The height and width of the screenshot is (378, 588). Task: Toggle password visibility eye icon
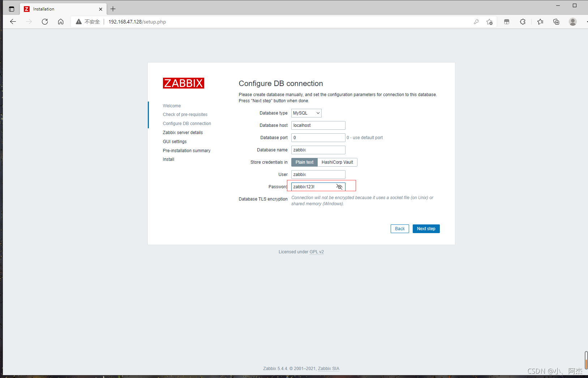pos(339,187)
